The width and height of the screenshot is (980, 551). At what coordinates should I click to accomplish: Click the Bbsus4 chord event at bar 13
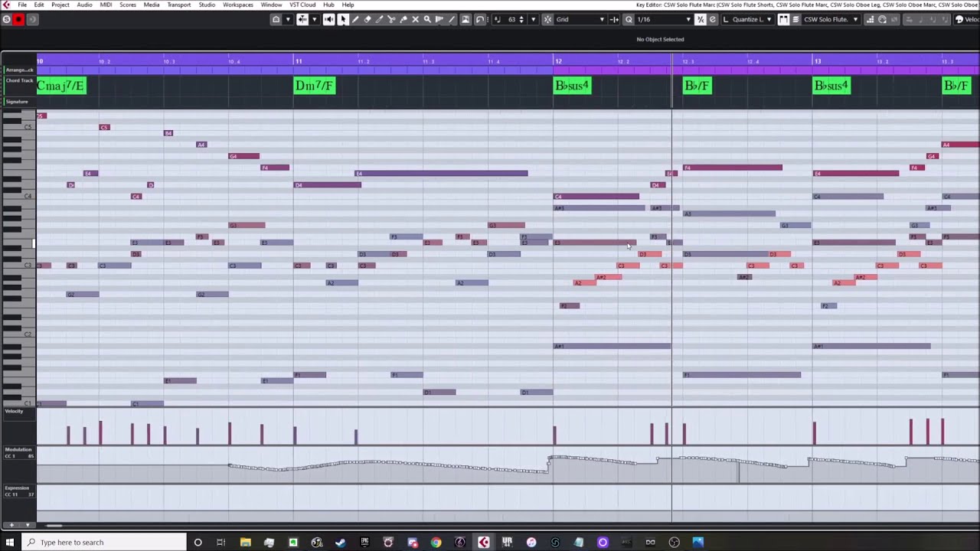coord(831,85)
